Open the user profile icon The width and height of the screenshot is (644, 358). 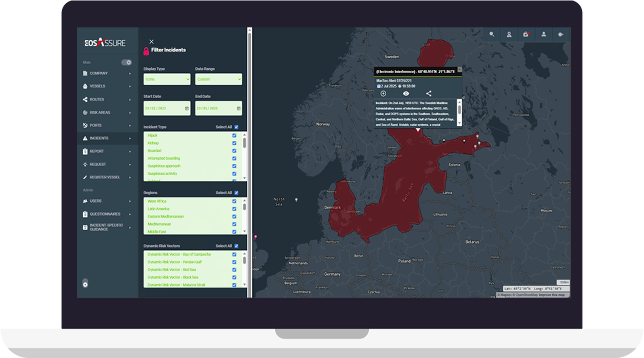pyautogui.click(x=543, y=34)
